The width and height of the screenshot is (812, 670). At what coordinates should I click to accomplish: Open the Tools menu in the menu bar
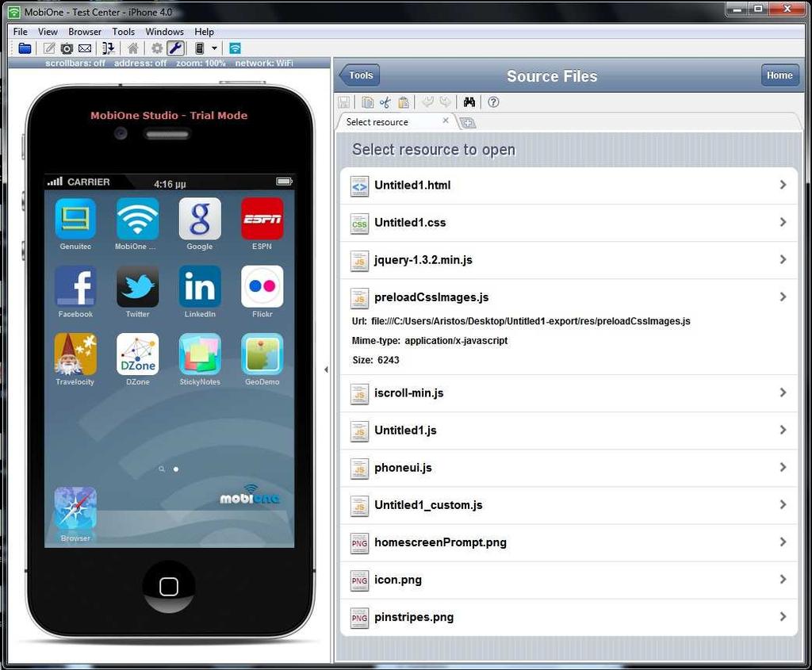(123, 32)
